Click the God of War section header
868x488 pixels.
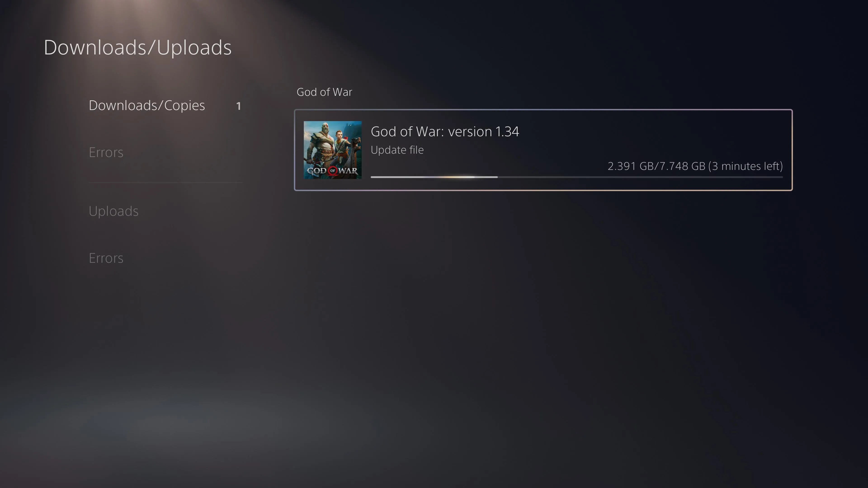tap(324, 92)
